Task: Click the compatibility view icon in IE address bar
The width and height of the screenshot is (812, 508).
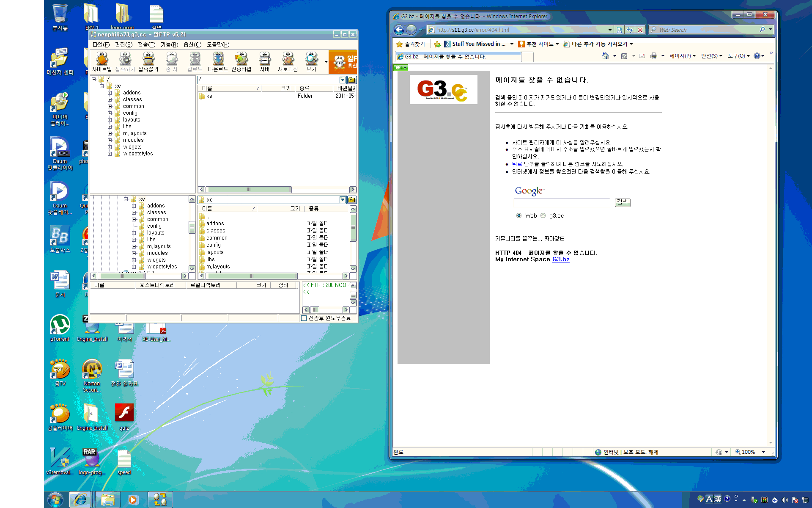Action: pos(619,30)
